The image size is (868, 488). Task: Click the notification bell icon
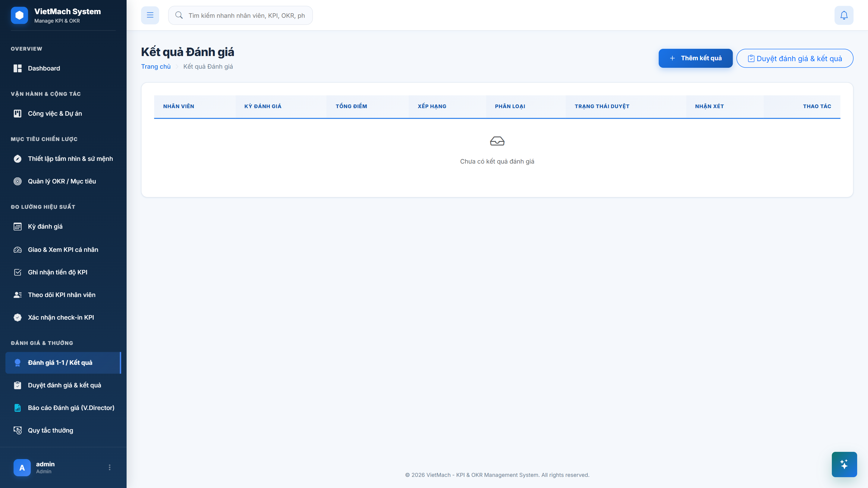(844, 15)
